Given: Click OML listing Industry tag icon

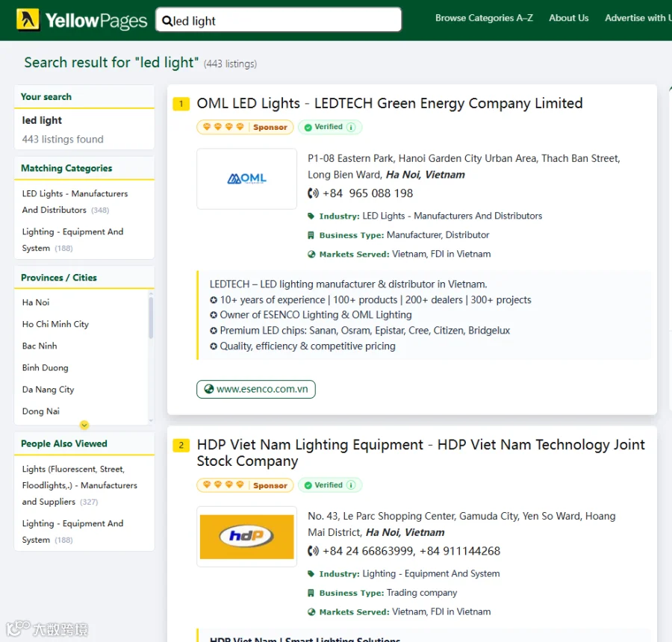Looking at the screenshot, I should (x=311, y=216).
